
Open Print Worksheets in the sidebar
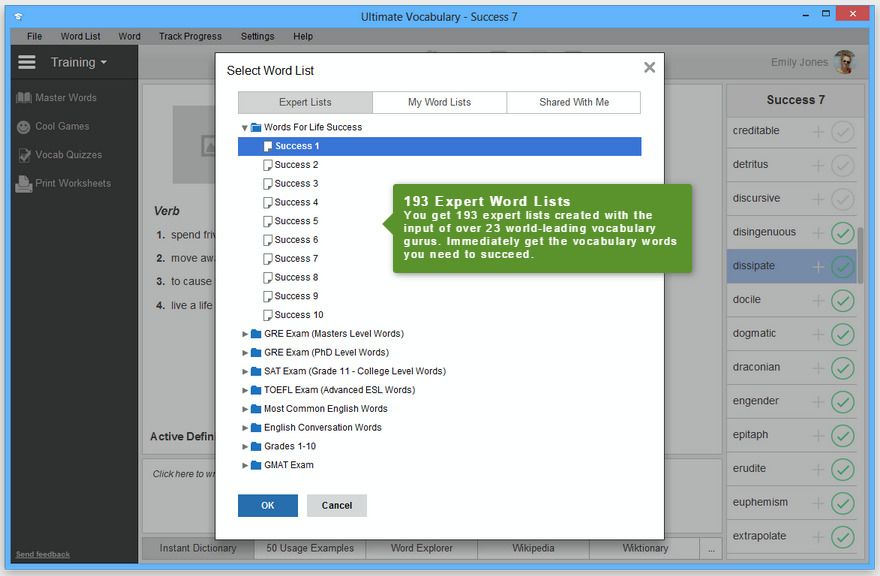72,184
